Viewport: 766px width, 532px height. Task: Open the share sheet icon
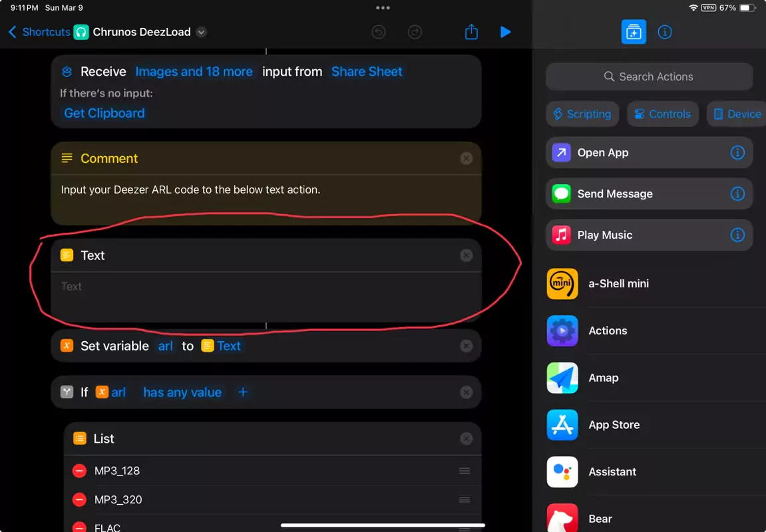471,31
